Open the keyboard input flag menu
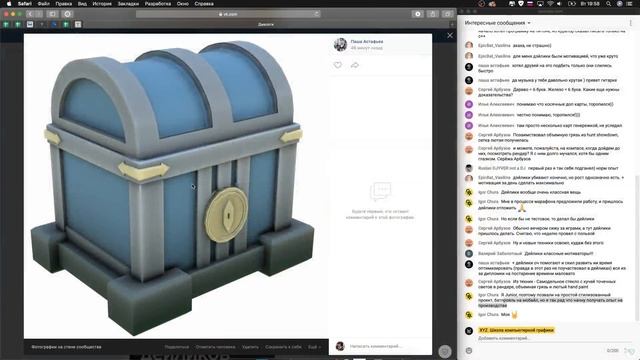Screen dimensions: 640x360 (530, 4)
